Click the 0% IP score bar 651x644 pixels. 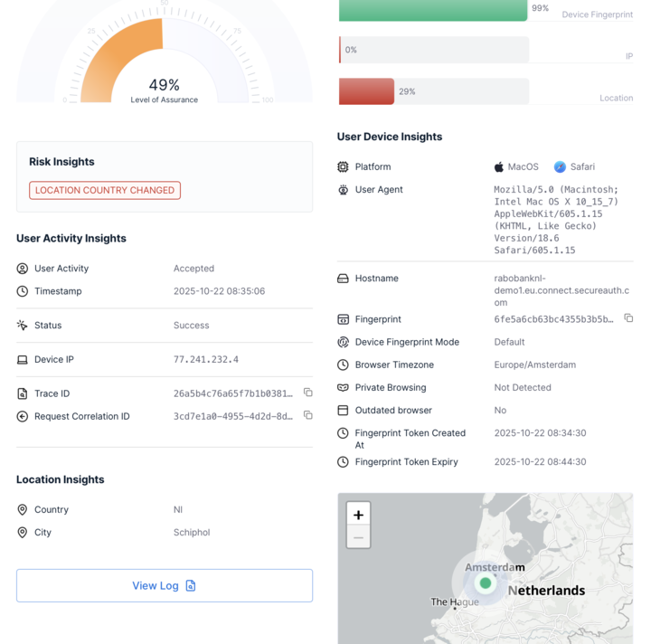434,50
